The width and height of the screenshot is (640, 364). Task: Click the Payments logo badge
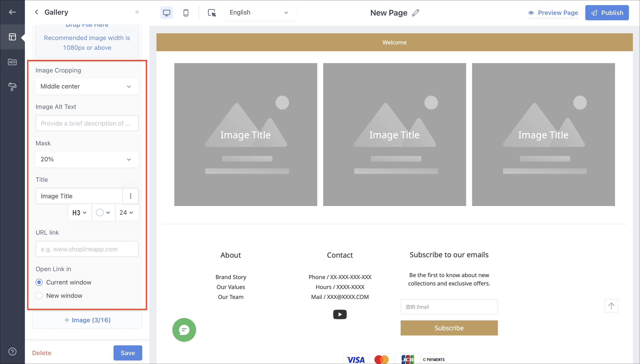click(434, 359)
